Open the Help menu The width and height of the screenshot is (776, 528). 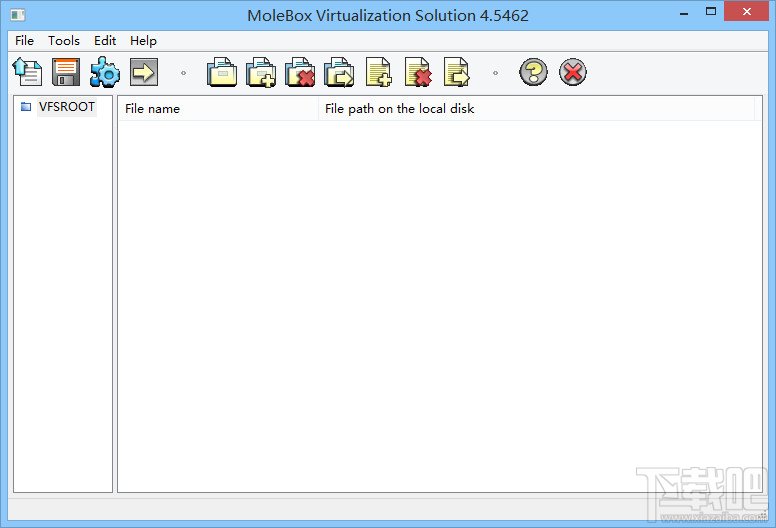click(x=144, y=41)
